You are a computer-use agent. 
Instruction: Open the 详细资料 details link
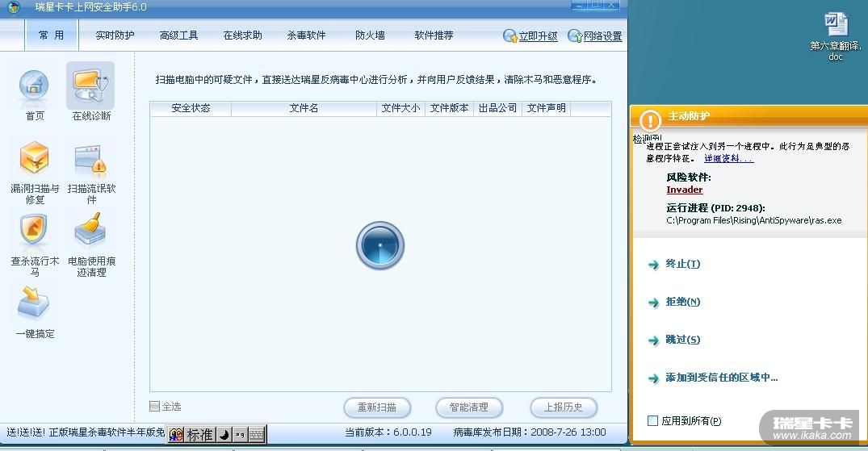728,158
